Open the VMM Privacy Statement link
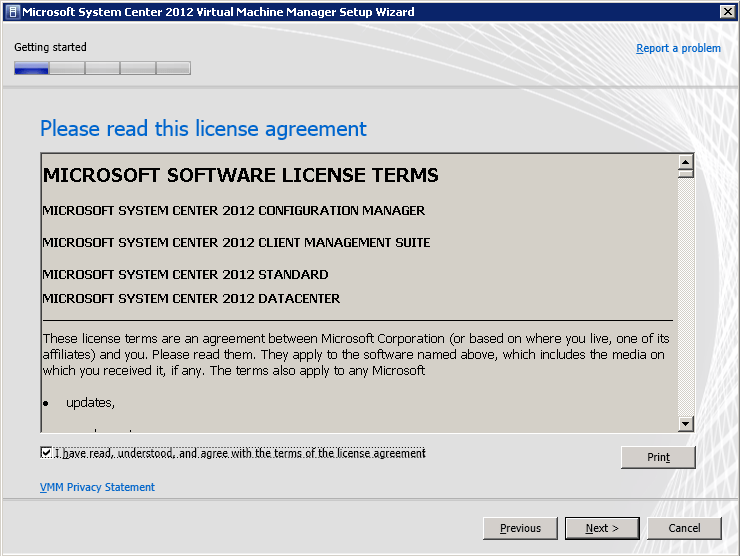This screenshot has width=740, height=556. click(x=97, y=487)
